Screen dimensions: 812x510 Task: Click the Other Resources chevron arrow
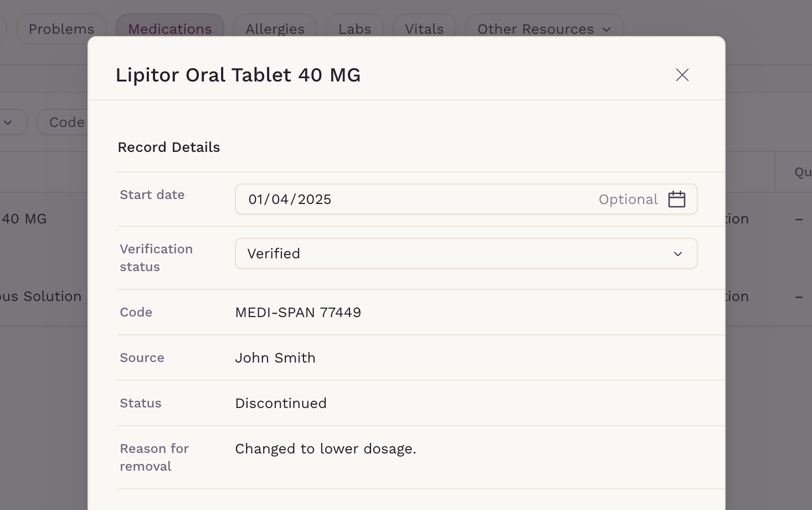607,29
